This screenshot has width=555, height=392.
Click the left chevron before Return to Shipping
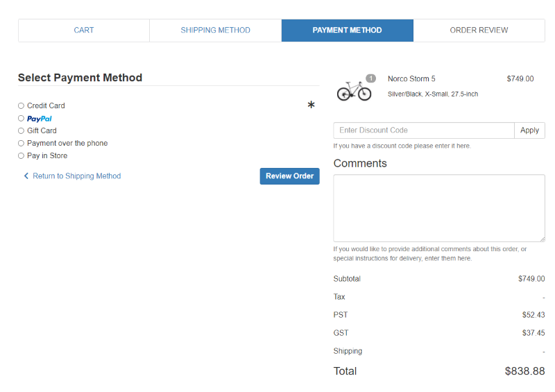pyautogui.click(x=26, y=176)
